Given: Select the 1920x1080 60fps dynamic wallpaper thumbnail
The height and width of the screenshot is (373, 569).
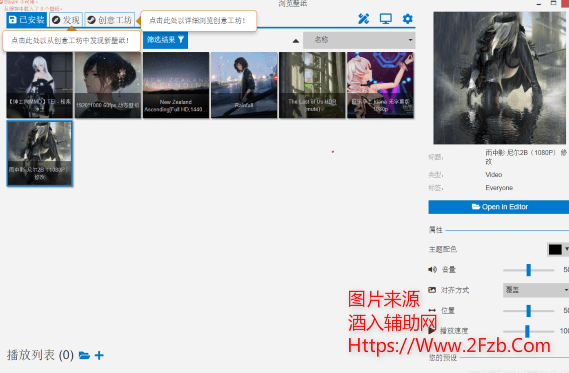Looking at the screenshot, I should [108, 85].
